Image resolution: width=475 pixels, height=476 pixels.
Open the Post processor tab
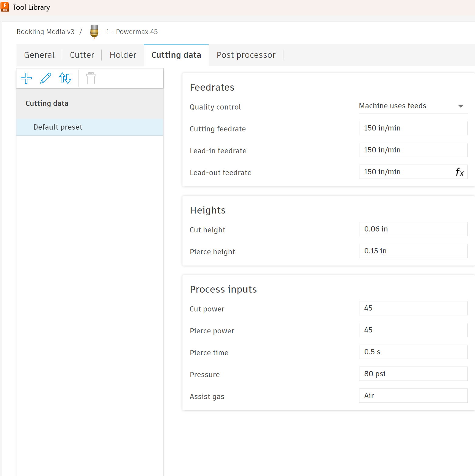click(246, 55)
